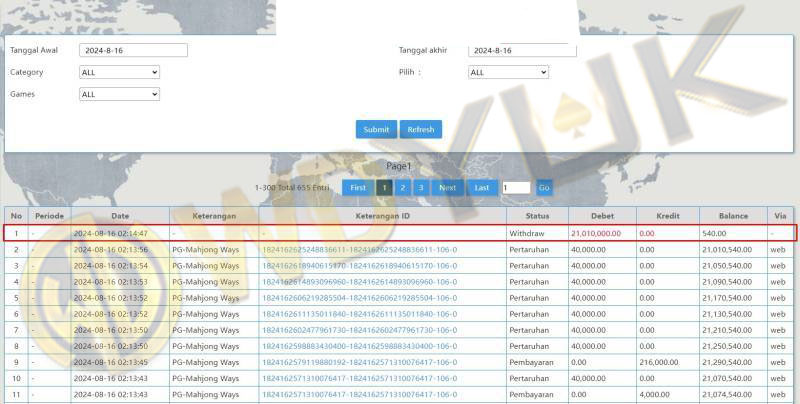Jump to page 3 of results
800x404 pixels.
420,187
